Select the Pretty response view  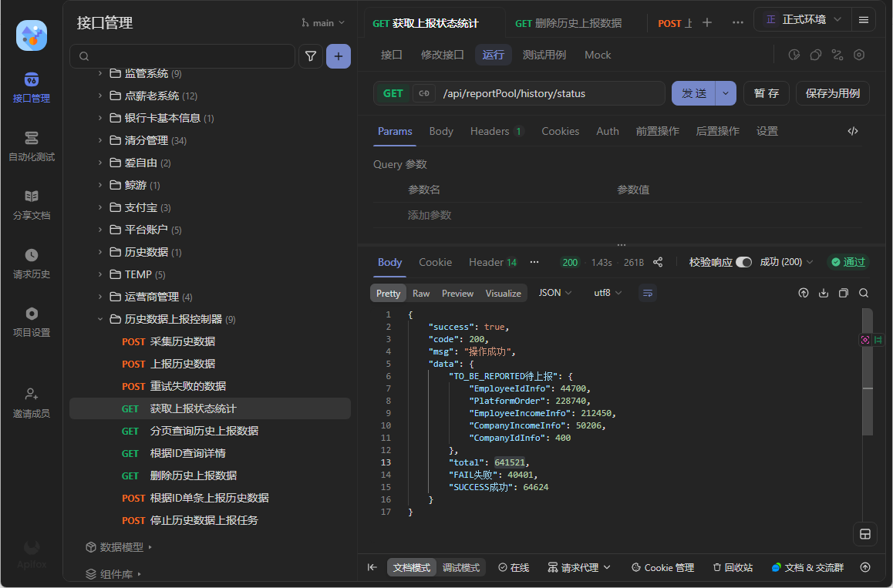click(388, 293)
